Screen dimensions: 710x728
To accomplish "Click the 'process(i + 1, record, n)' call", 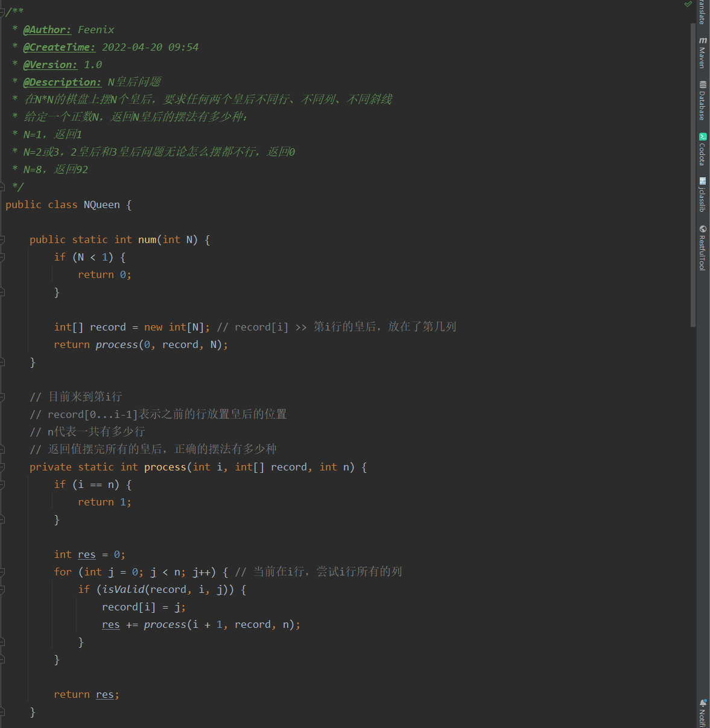I will (x=219, y=624).
